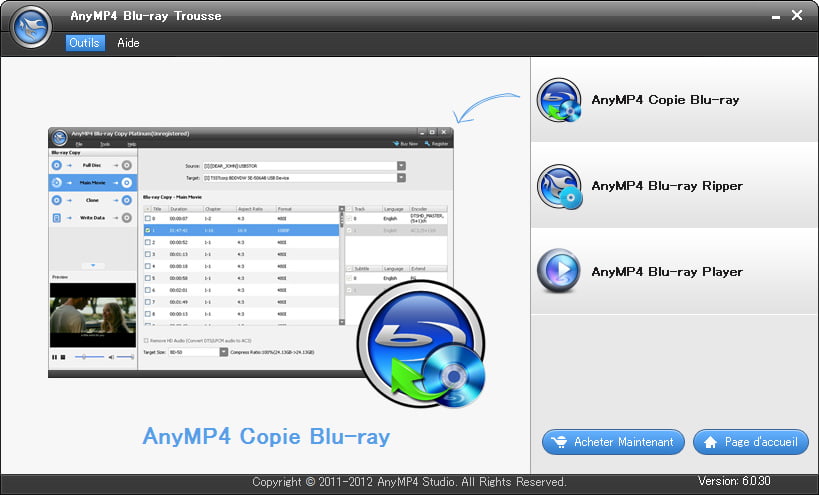Choose the AnyMP4 Blu-ray Ripper icon
Image resolution: width=819 pixels, height=495 pixels.
559,186
